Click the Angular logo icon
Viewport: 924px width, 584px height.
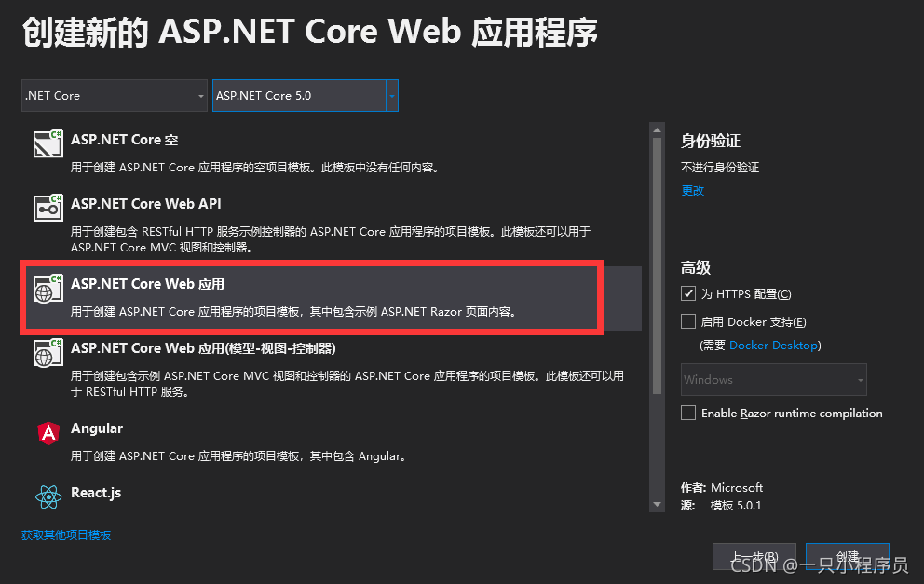coord(48,433)
